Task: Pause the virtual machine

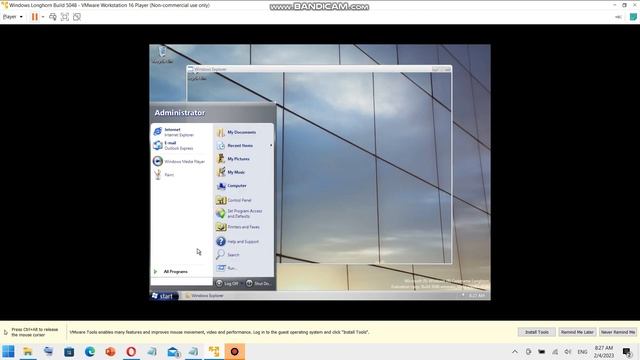Action: tap(35, 17)
